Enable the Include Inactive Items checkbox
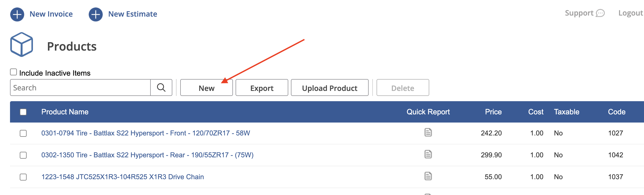644x195 pixels. 13,72
